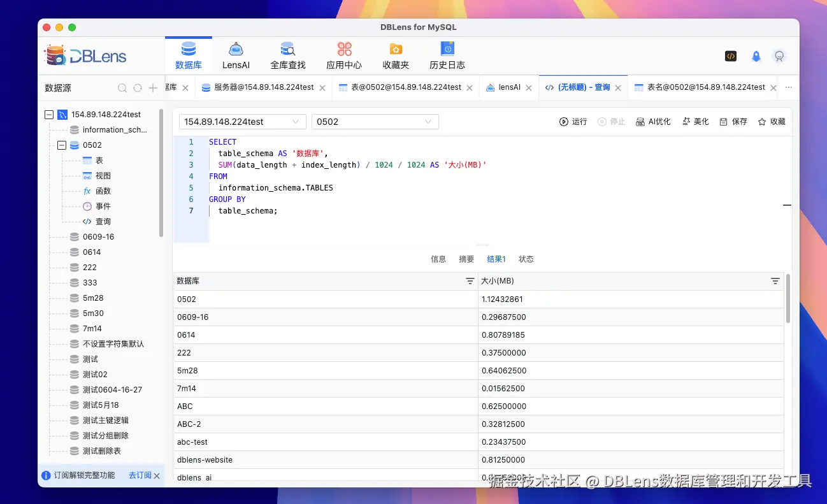
Task: Click the AI优化 button
Action: (653, 122)
